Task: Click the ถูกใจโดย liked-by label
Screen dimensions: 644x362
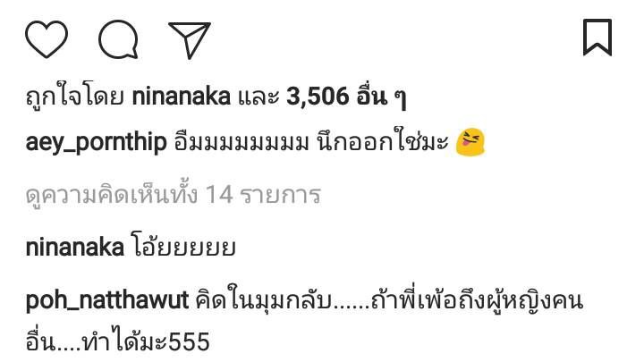Action: click(75, 97)
